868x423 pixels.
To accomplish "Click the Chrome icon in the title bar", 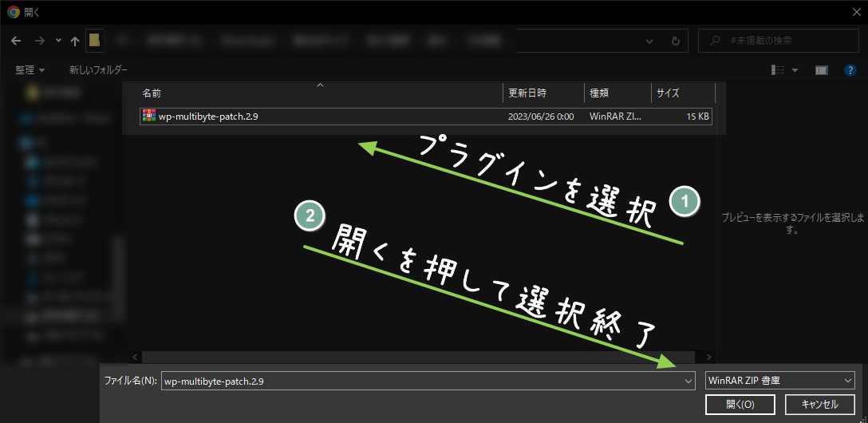I will [x=14, y=12].
